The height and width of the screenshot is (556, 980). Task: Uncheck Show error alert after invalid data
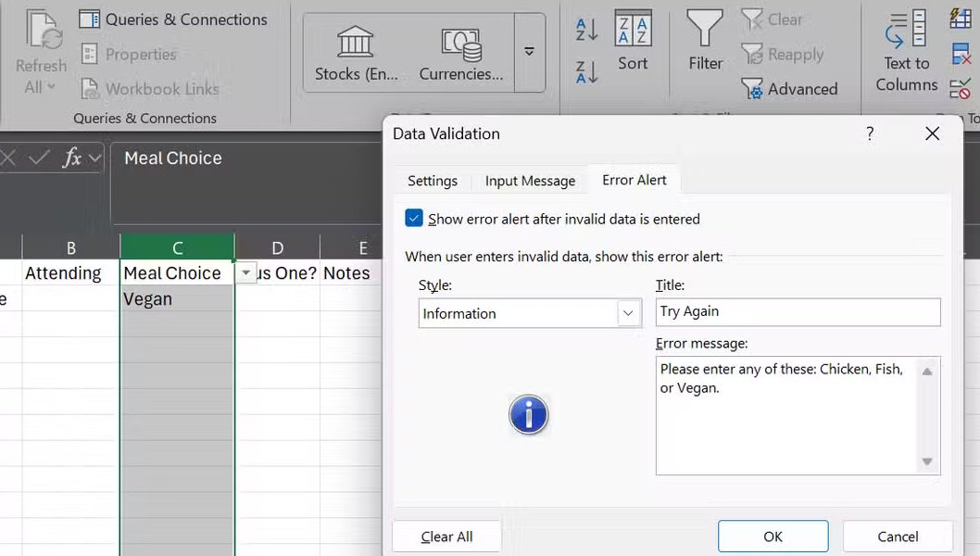point(414,218)
